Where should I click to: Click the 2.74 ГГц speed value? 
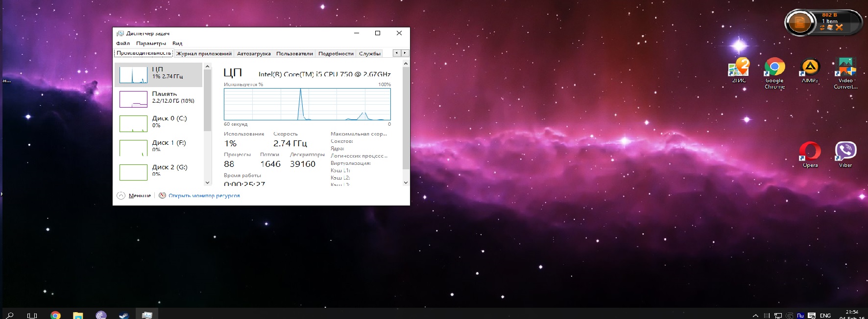point(290,143)
